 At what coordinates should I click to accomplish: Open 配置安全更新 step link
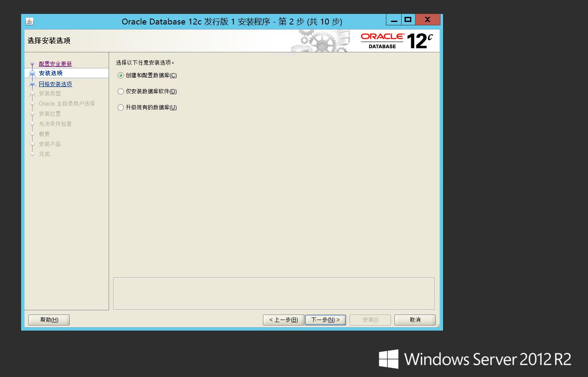[x=55, y=64]
